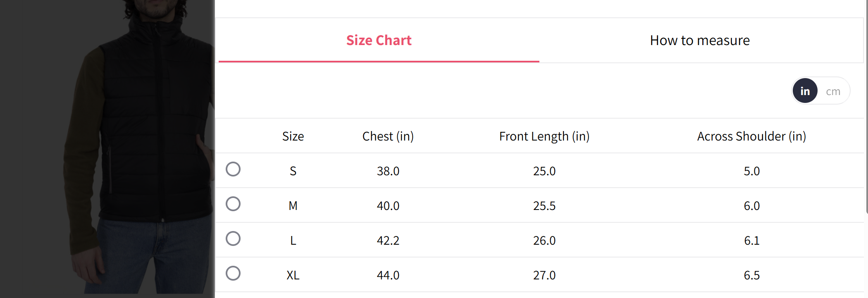Click the 38.0 chest measurement value

388,171
